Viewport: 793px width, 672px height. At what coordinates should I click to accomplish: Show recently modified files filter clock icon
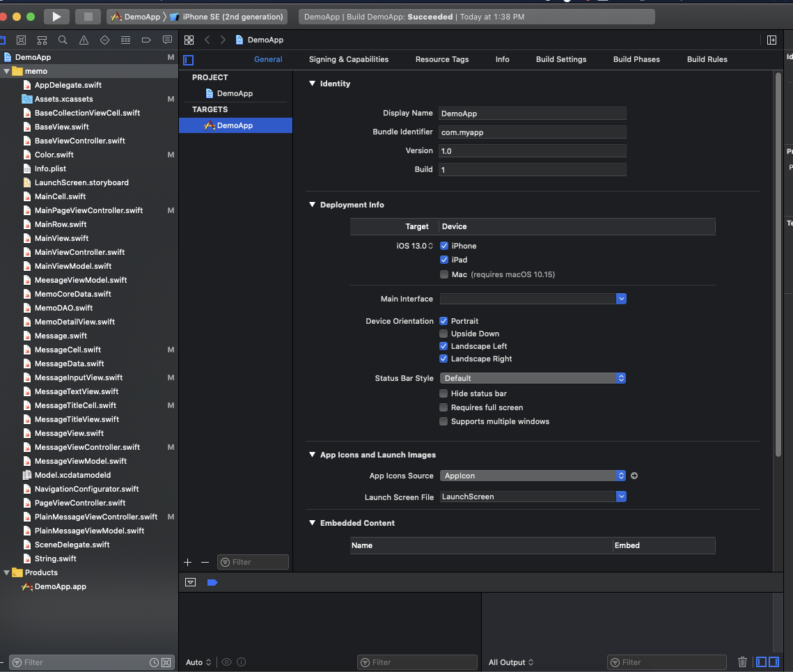click(x=155, y=662)
